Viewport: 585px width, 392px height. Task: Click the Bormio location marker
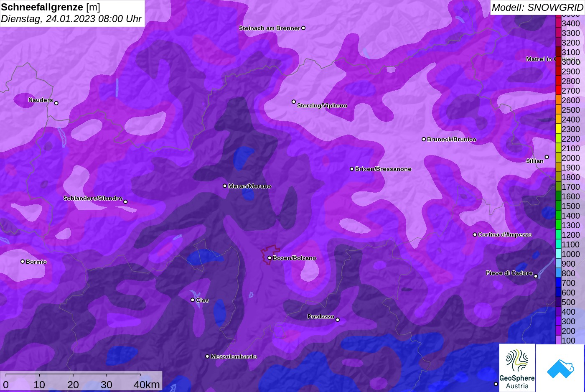tap(23, 262)
